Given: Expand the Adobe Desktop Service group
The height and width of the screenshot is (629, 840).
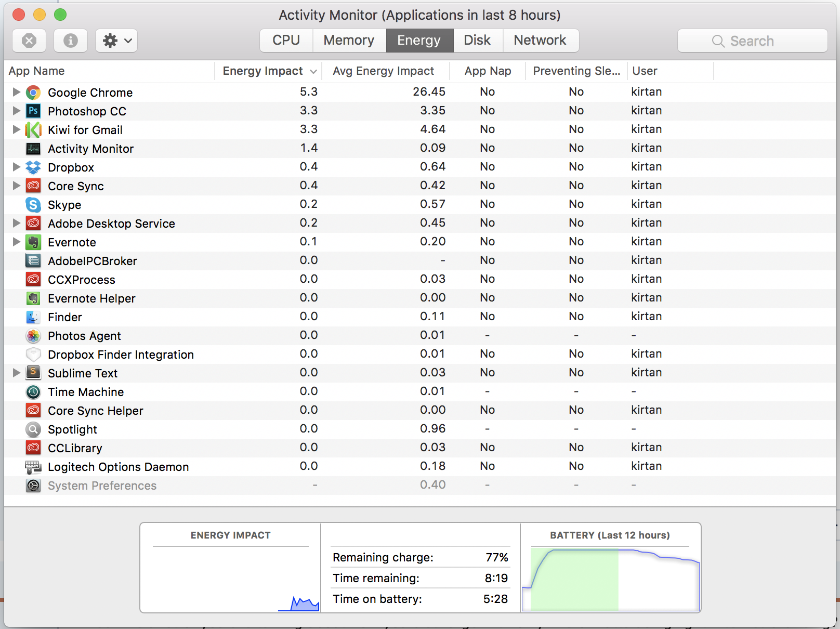Looking at the screenshot, I should click(16, 223).
